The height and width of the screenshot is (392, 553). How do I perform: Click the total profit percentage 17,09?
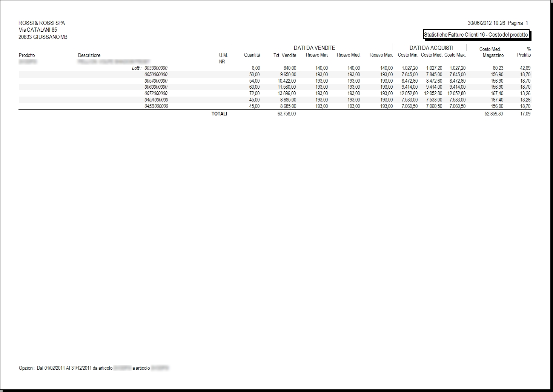click(x=525, y=114)
